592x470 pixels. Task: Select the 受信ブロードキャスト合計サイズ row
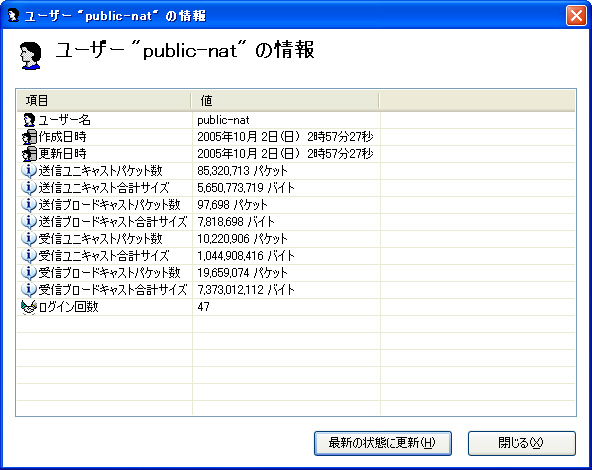click(x=296, y=290)
